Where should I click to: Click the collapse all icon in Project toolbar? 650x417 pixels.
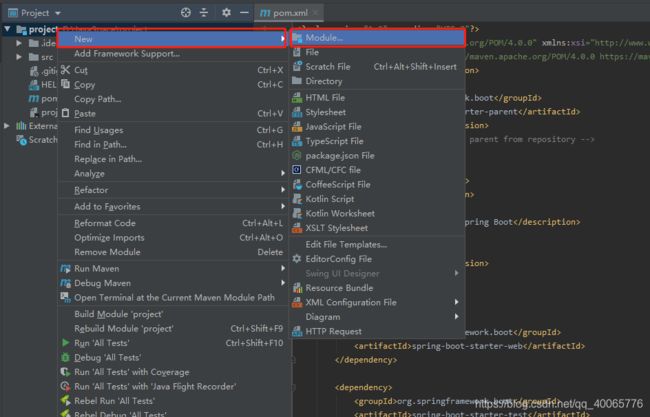click(204, 12)
